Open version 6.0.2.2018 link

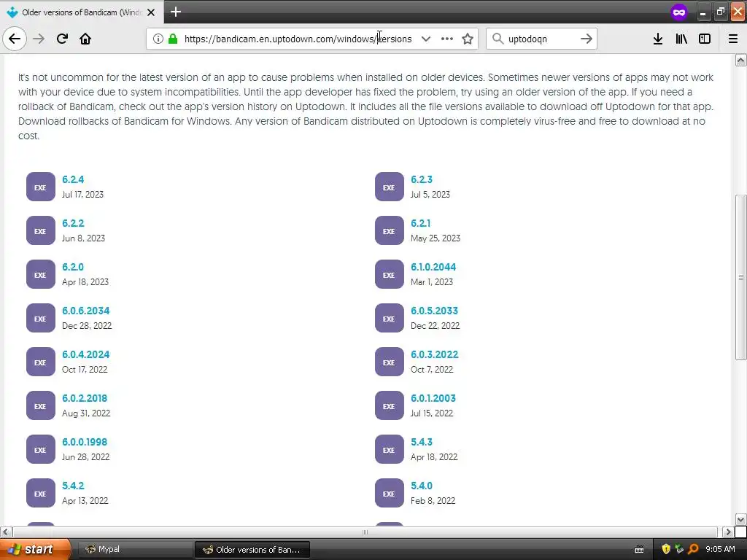tap(85, 398)
